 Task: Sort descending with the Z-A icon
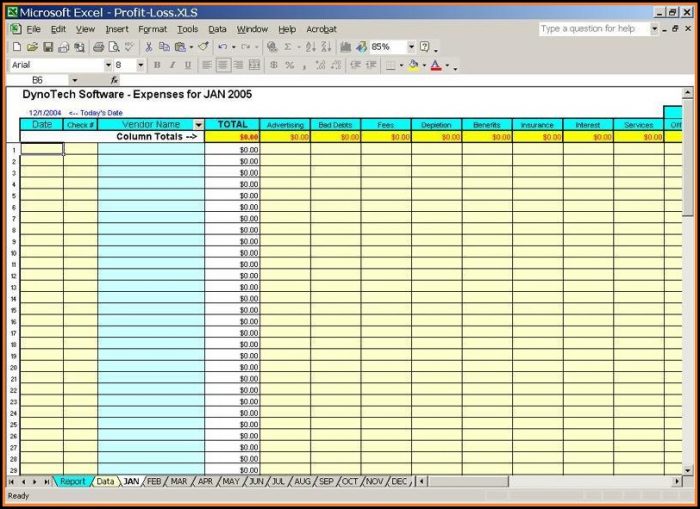326,46
